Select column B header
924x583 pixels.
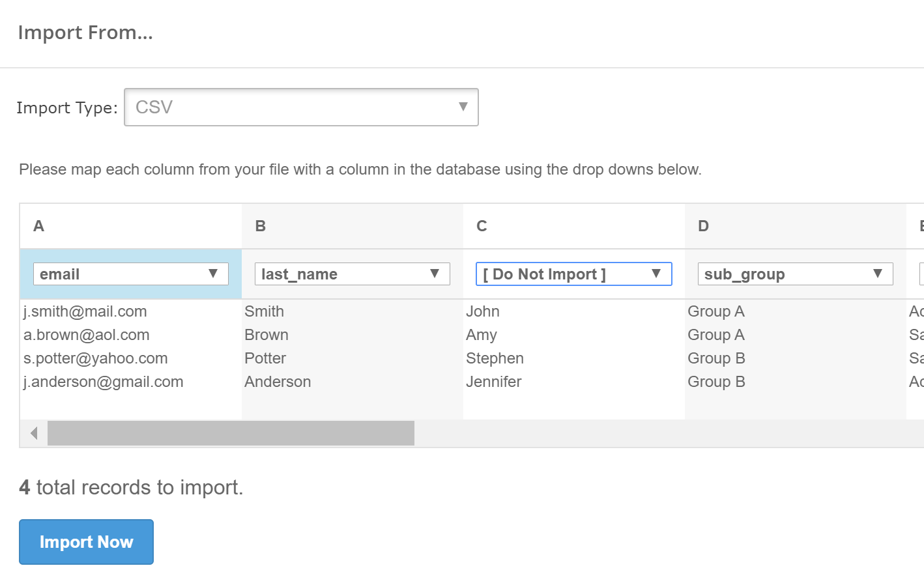tap(261, 226)
